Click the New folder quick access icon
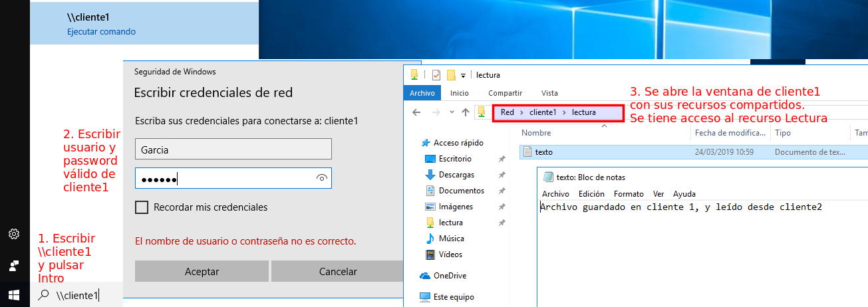Image resolution: width=868 pixels, height=307 pixels. 451,74
